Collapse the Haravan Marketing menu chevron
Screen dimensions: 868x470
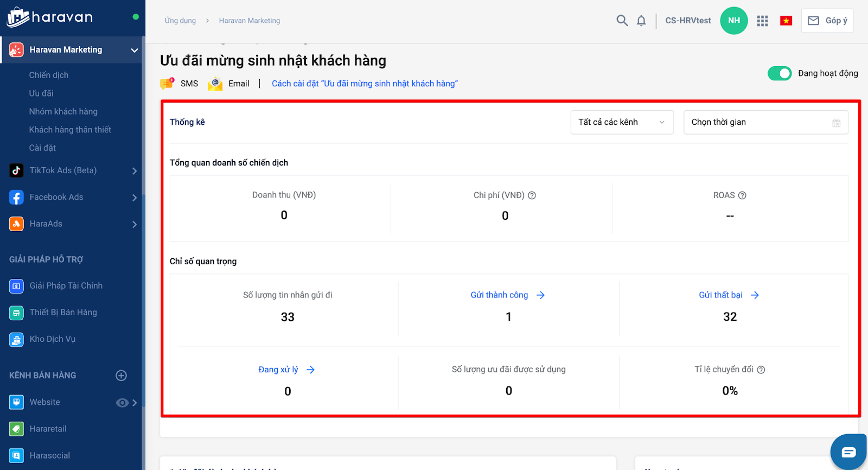[135, 50]
